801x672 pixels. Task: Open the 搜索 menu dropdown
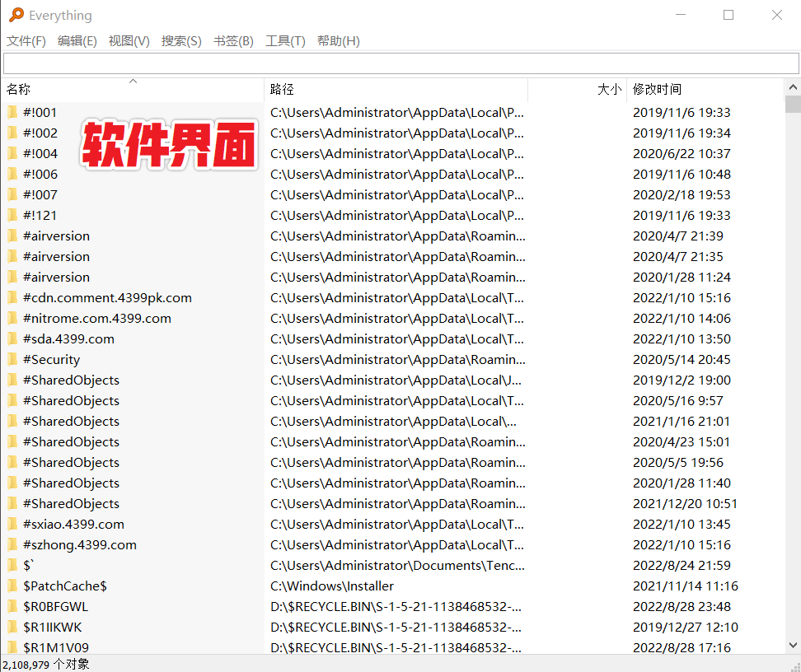coord(181,40)
